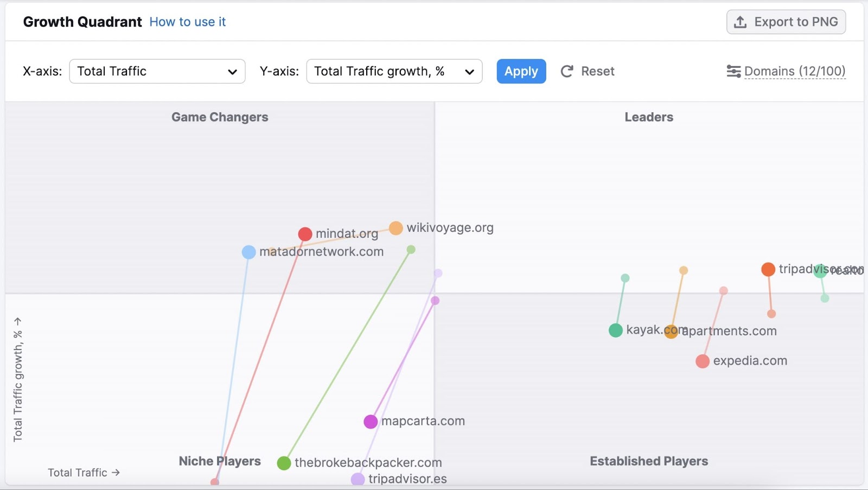
Task: Open the X-axis Total Traffic dropdown
Action: click(x=157, y=71)
